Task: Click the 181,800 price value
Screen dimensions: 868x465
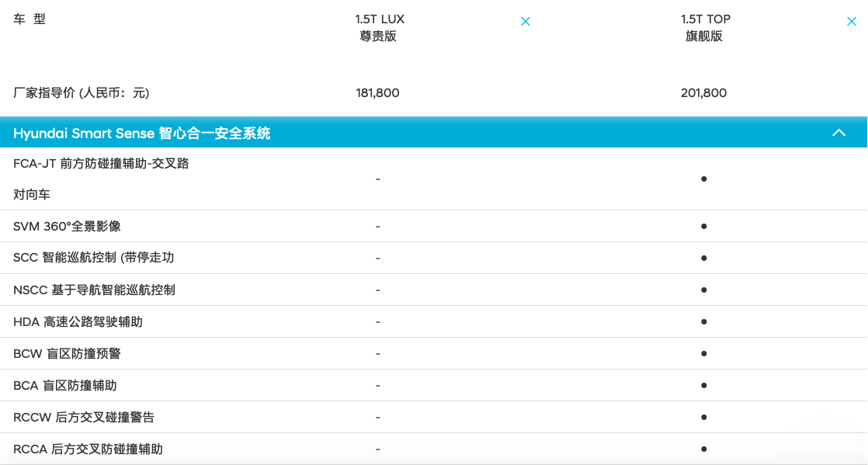Action: (x=377, y=93)
